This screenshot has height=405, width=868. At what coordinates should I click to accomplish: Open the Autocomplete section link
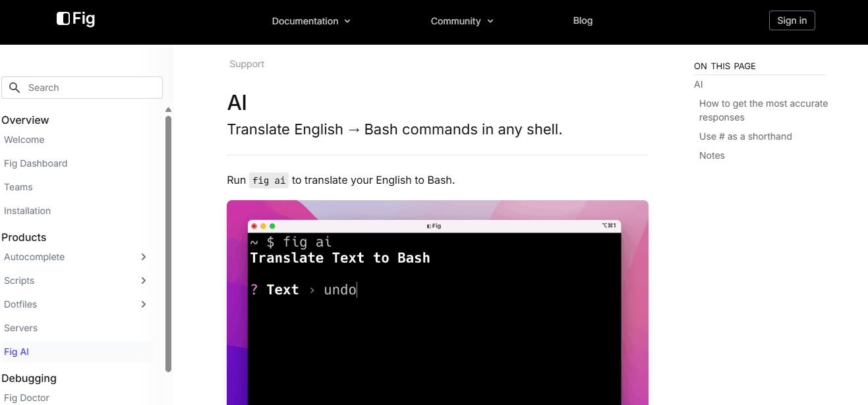[34, 257]
